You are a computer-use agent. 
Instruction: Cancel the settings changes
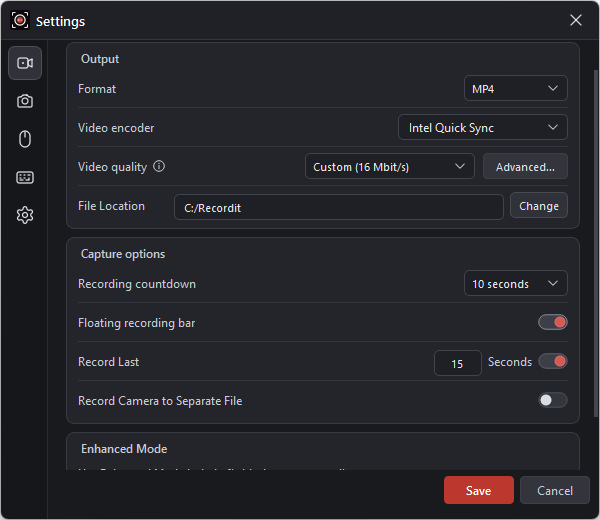click(x=554, y=490)
